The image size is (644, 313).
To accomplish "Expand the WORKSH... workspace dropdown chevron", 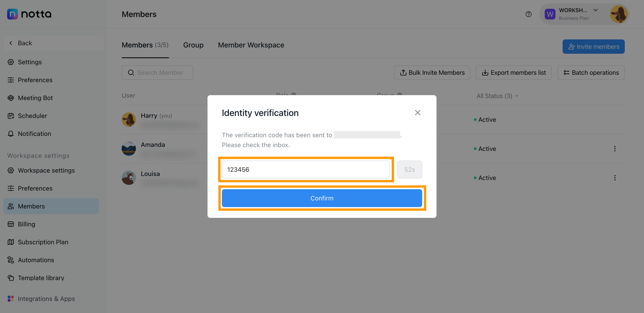I will pyautogui.click(x=595, y=10).
